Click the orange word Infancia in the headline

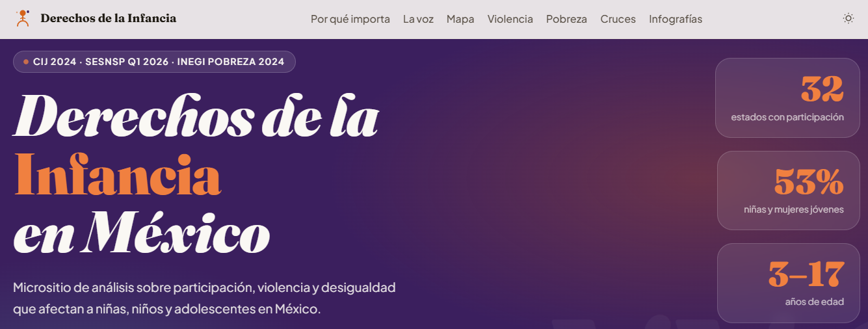[x=118, y=174]
